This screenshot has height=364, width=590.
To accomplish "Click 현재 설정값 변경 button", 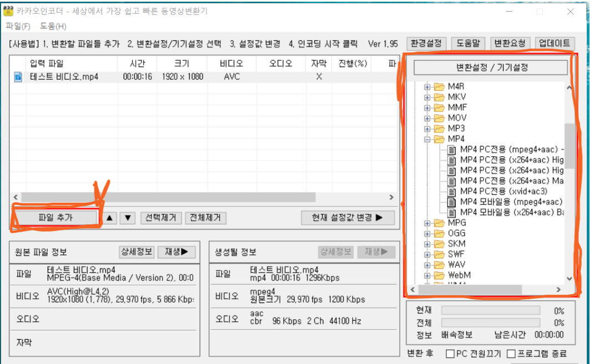I will 348,218.
